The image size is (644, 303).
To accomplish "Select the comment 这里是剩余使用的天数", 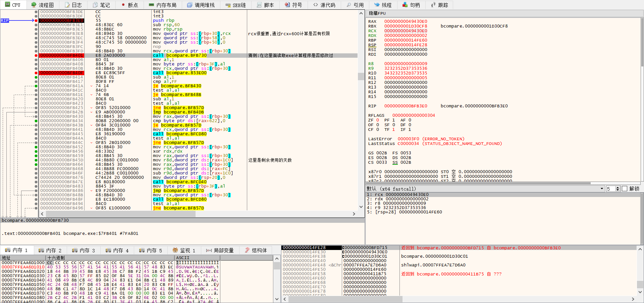I will coord(270,160).
